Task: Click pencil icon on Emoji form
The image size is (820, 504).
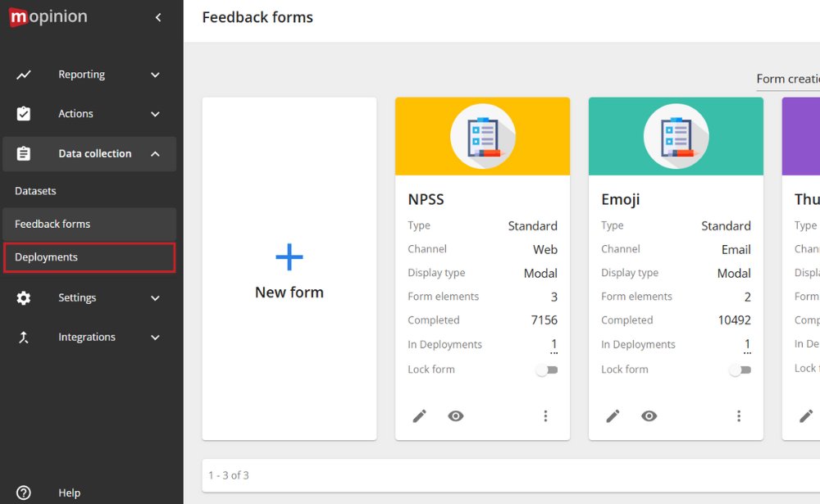Action: (x=613, y=416)
